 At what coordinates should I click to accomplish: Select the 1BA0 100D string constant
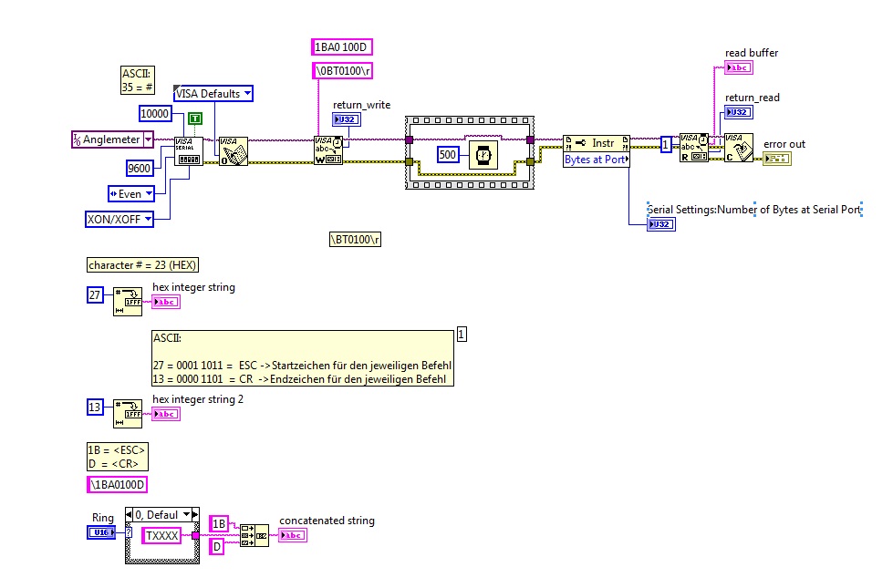342,46
